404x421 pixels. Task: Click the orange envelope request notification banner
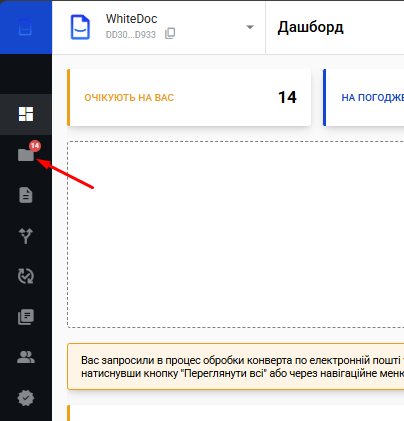coord(236,367)
